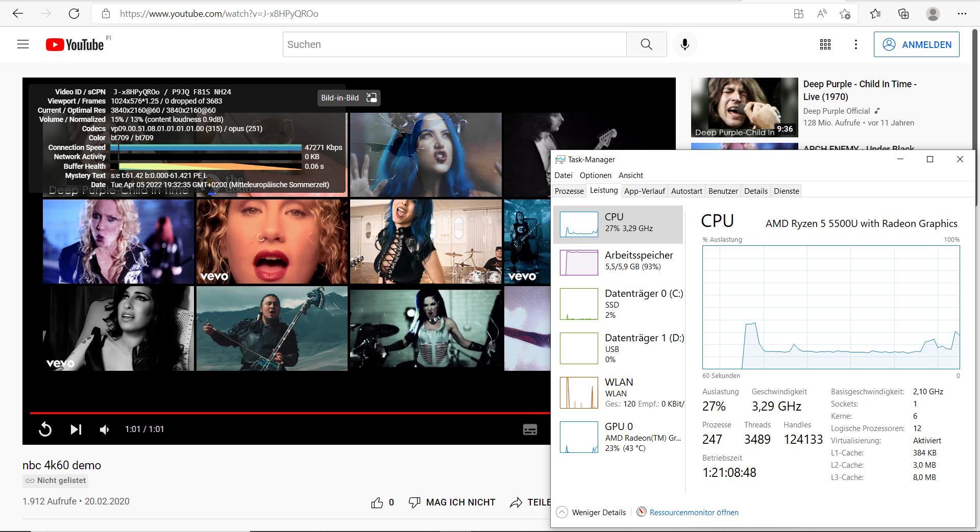
Task: Switch to the Benutzer tab
Action: (x=723, y=191)
